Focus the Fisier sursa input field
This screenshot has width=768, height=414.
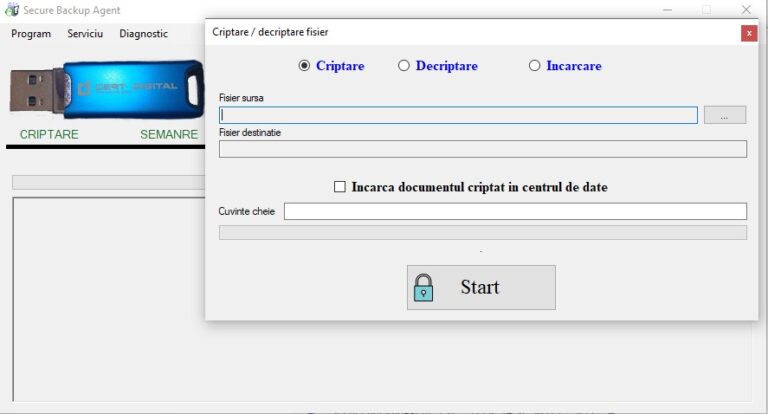coord(458,115)
